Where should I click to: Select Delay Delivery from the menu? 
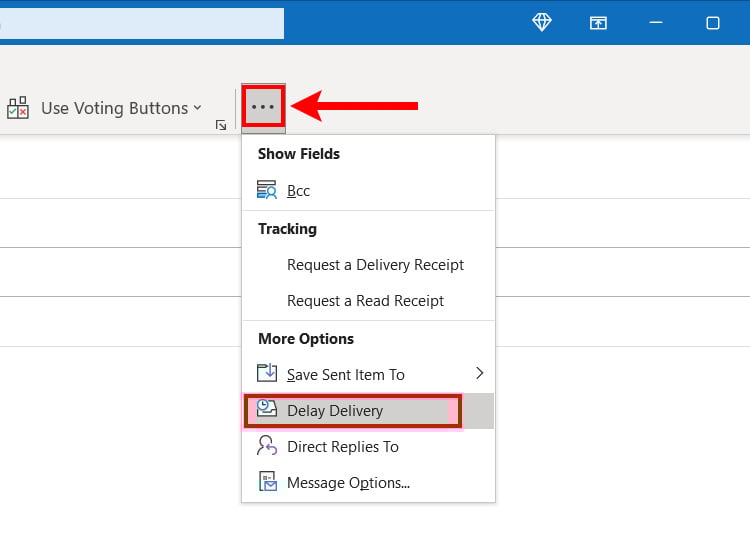[x=368, y=411]
